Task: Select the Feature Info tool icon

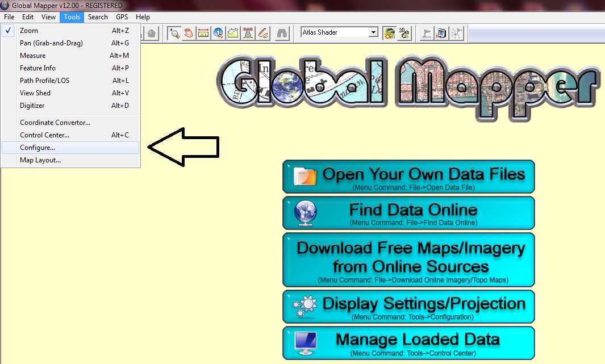Action: pos(218,33)
